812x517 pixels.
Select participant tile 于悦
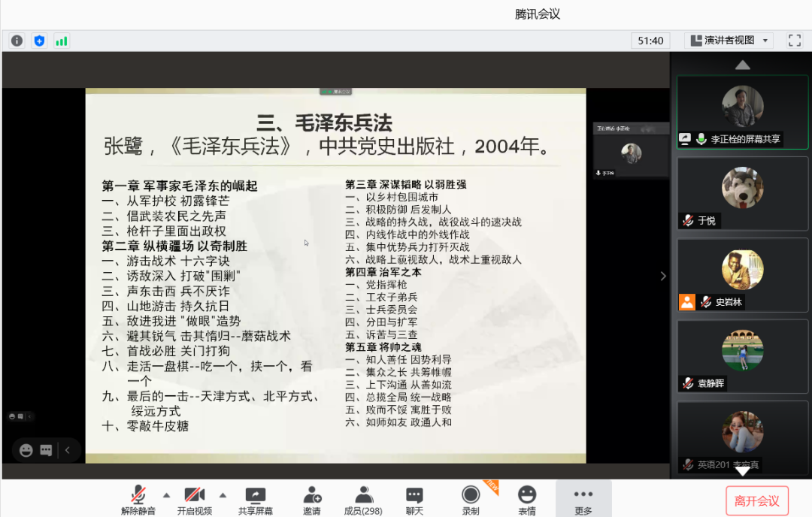[x=742, y=192]
